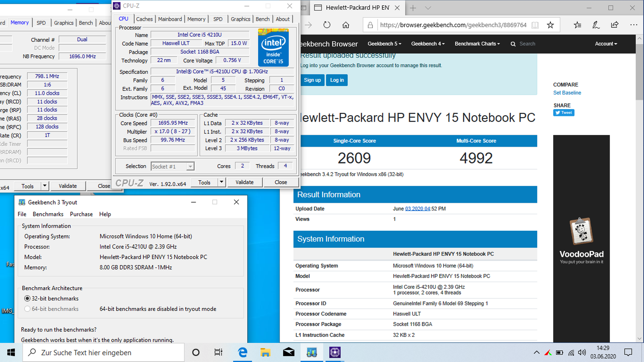Open Geekbench File menu
Viewport: 644px width, 362px height.
[x=22, y=214]
